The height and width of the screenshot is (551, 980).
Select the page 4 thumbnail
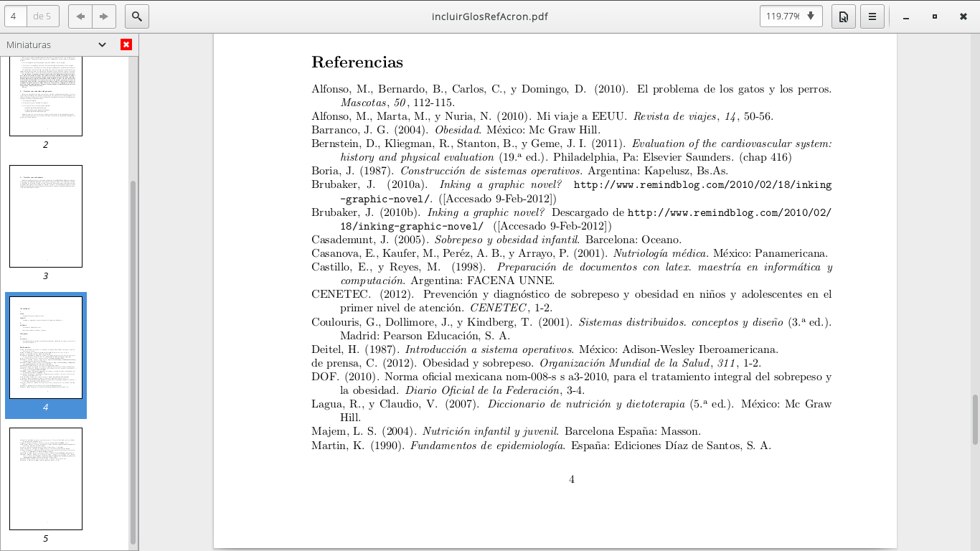click(x=46, y=347)
